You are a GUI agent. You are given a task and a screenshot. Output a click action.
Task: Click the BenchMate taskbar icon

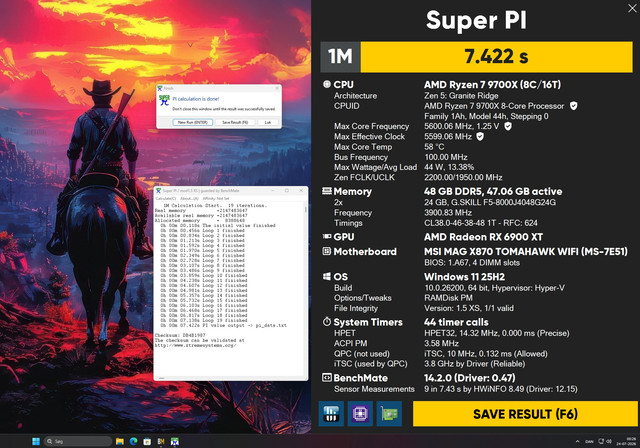[161, 441]
